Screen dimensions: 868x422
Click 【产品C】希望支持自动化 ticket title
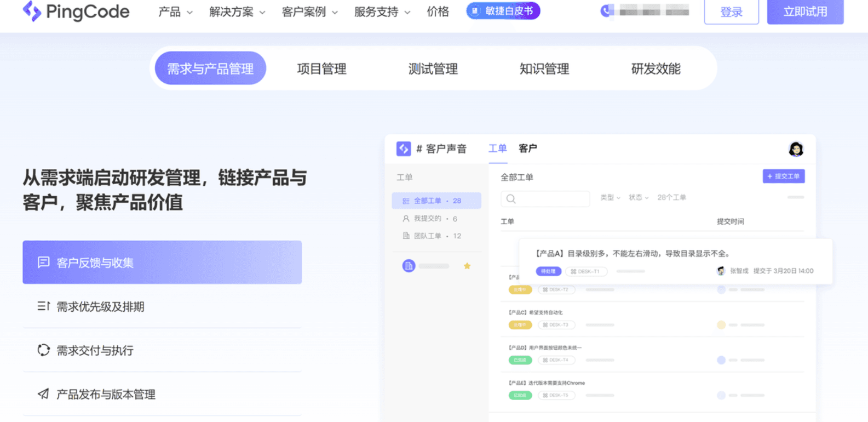pos(536,312)
